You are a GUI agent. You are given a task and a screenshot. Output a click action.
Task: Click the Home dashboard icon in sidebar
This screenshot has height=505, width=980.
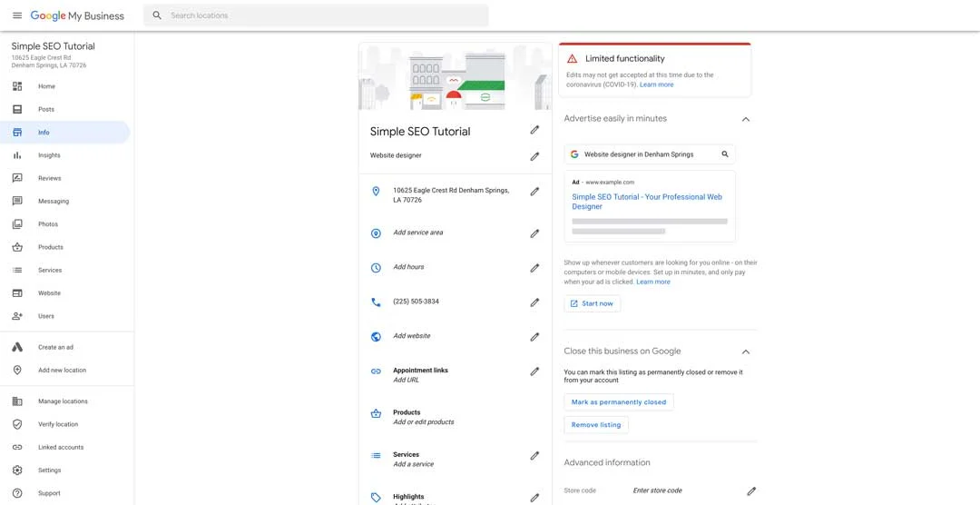pyautogui.click(x=17, y=86)
